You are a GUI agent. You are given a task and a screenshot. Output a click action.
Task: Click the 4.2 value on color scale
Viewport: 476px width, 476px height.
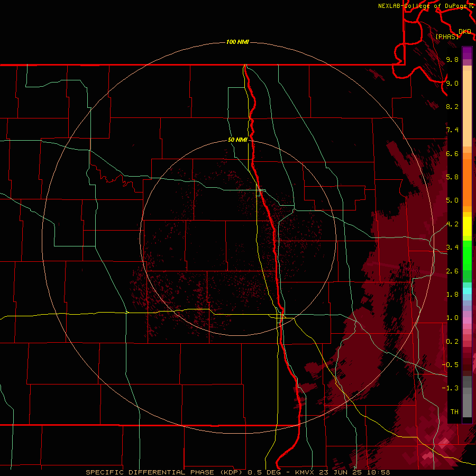[452, 224]
